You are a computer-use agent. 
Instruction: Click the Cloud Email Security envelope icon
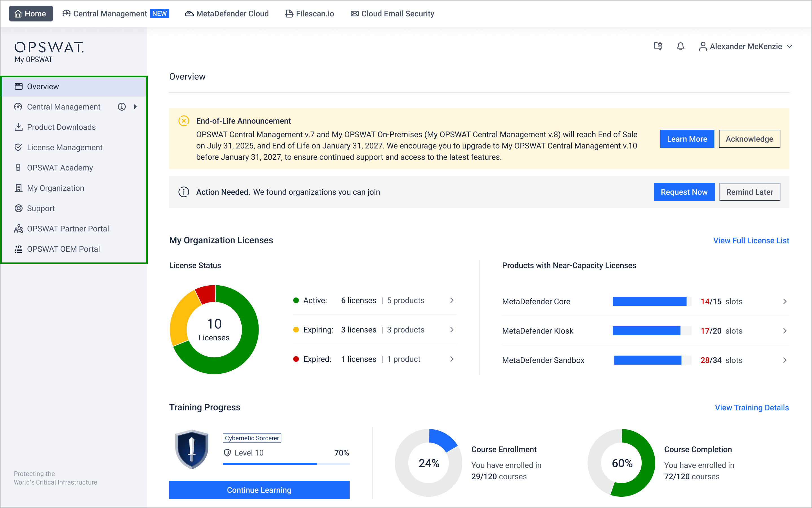point(354,14)
